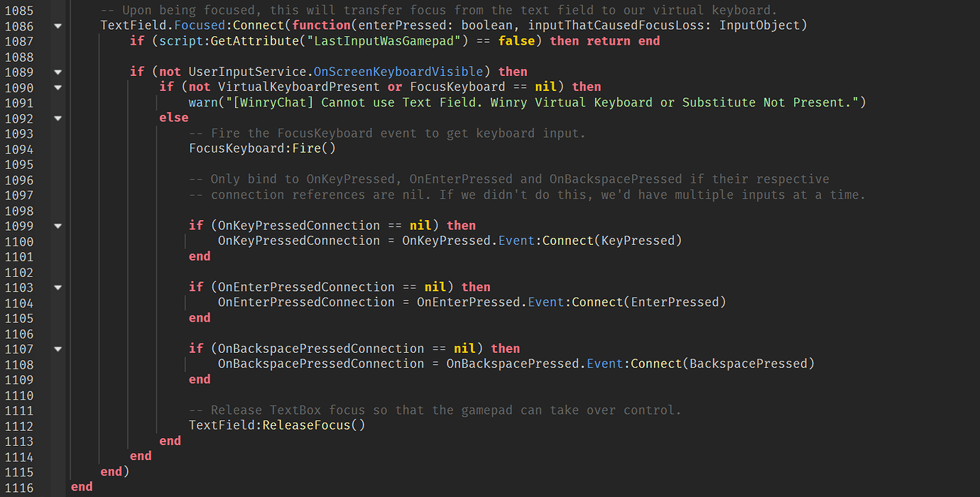Screen dimensions: 980x497
Task: Place cursor on TextField:ReleaseFocus() line
Action: 277,425
